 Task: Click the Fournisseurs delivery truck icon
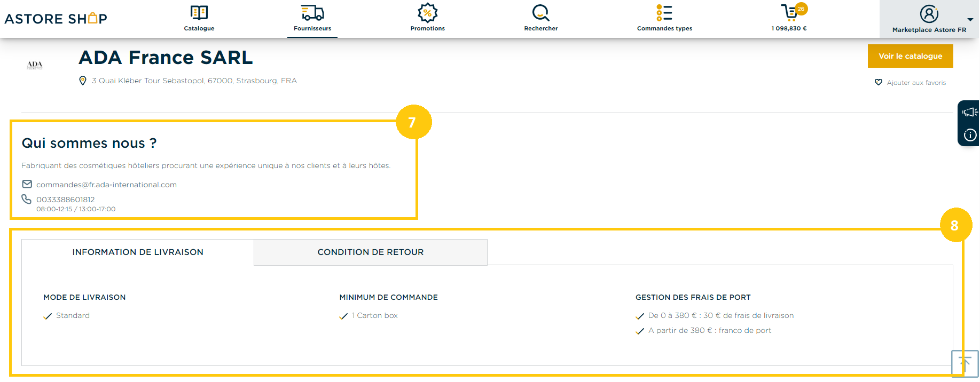312,12
